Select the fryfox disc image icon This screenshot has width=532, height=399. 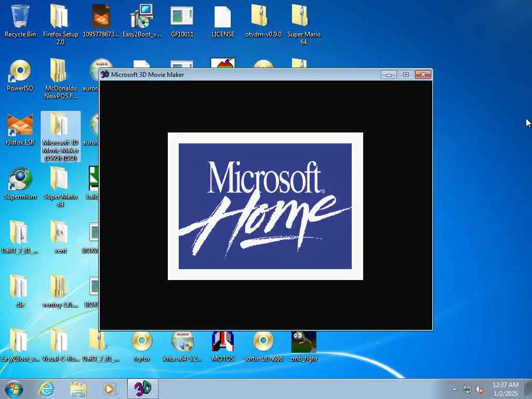pyautogui.click(x=141, y=347)
